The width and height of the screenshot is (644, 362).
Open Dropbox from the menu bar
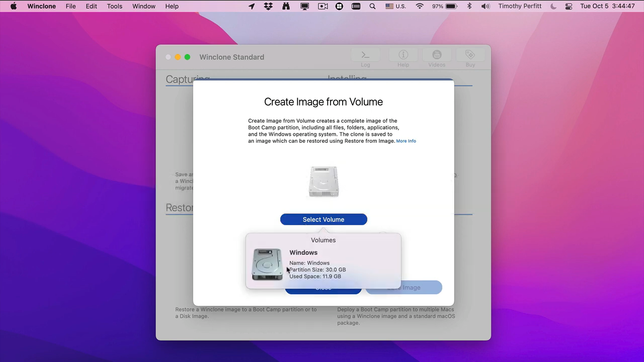268,6
